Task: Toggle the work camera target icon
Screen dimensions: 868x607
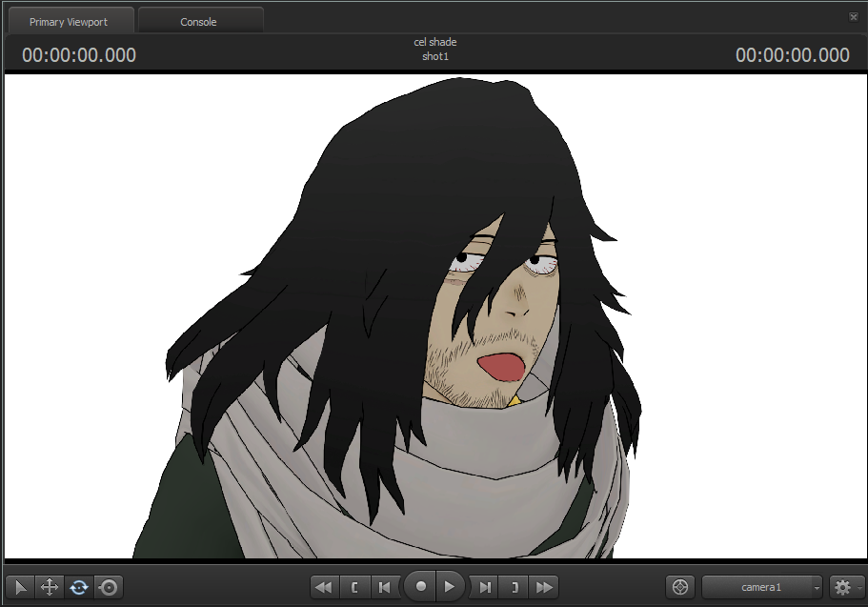Action: coord(680,587)
